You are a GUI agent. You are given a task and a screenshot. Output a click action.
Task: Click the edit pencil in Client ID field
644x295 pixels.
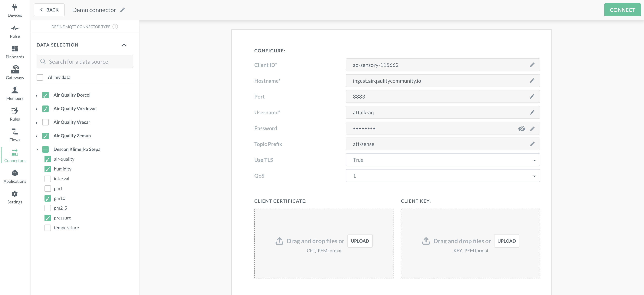click(x=532, y=65)
